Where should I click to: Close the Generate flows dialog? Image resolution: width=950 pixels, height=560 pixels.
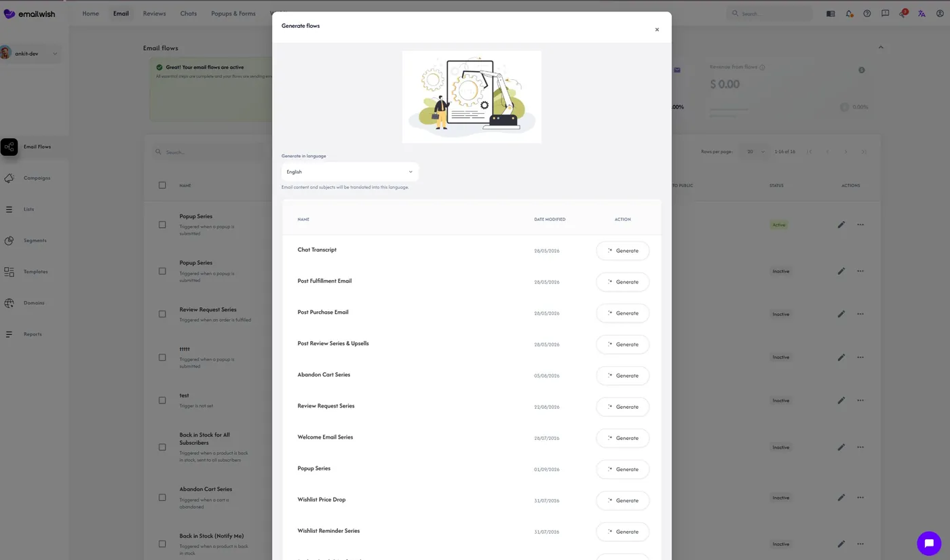coord(657,30)
